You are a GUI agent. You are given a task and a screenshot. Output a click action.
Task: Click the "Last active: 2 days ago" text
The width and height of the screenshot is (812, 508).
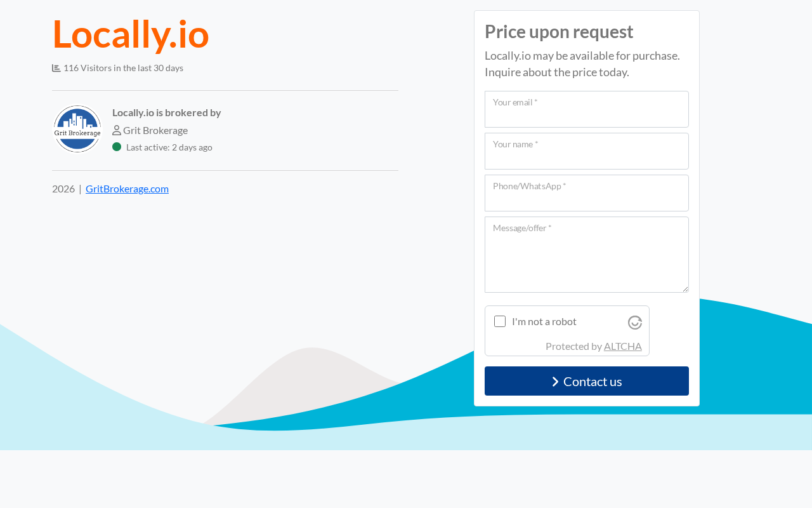(x=169, y=147)
